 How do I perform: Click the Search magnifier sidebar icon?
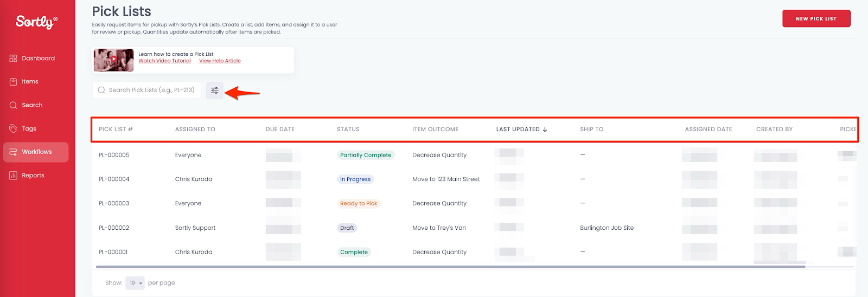13,105
